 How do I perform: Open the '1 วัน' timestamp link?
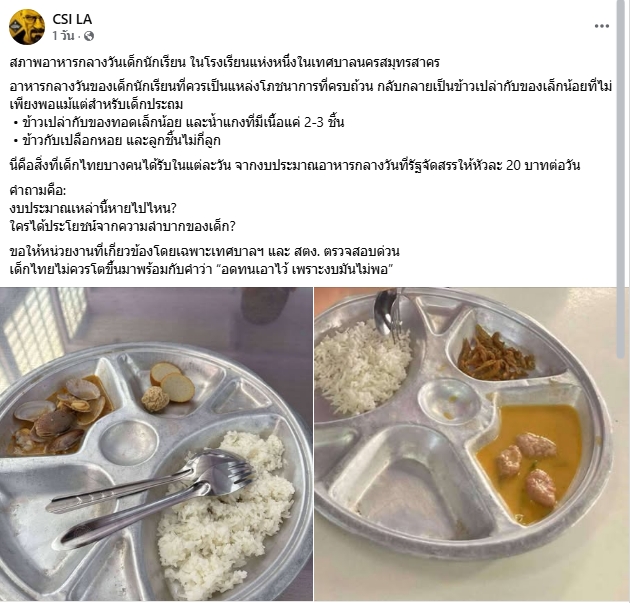63,36
